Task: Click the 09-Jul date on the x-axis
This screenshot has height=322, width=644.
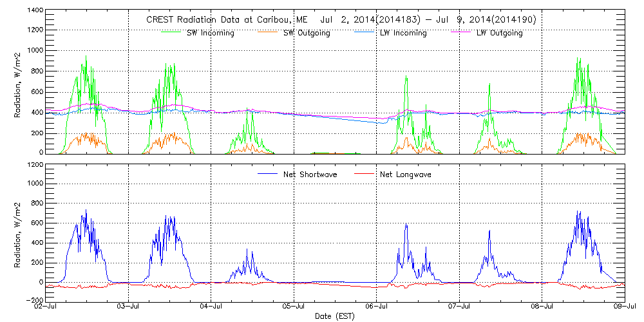Action: (623, 307)
